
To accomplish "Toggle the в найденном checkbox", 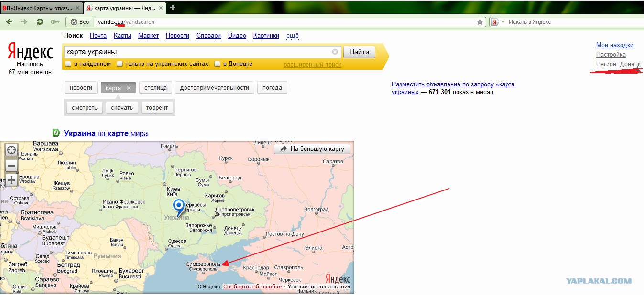I will pos(68,63).
